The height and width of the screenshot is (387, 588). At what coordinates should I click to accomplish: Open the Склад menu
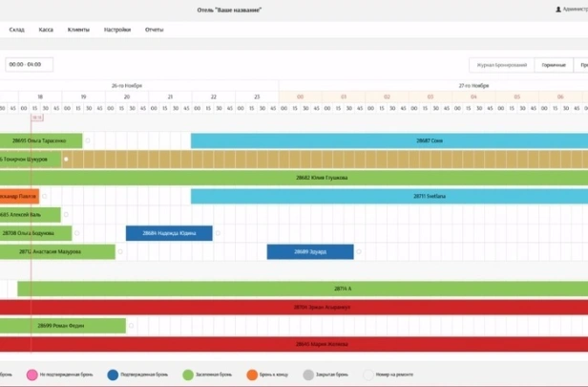tap(17, 30)
